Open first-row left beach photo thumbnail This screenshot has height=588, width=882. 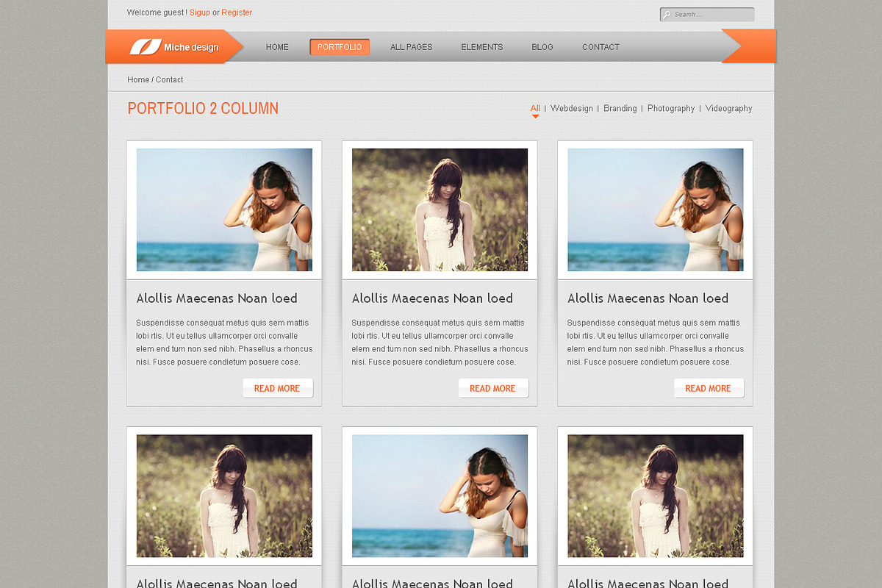(x=224, y=210)
